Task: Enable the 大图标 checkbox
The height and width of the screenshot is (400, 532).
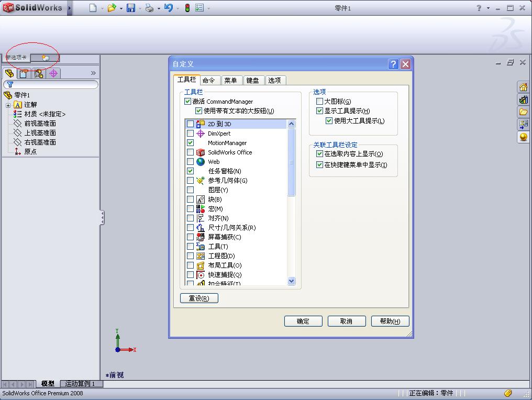Action: coord(319,101)
